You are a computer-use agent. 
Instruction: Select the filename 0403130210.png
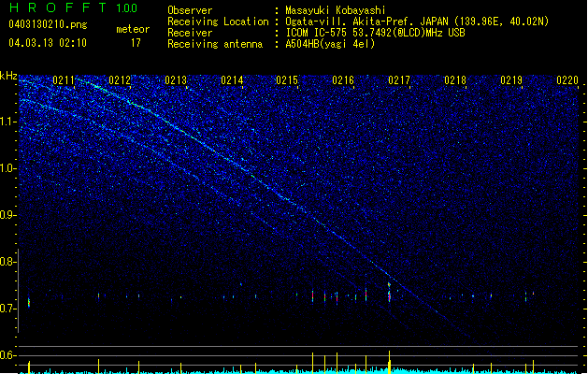pos(48,24)
